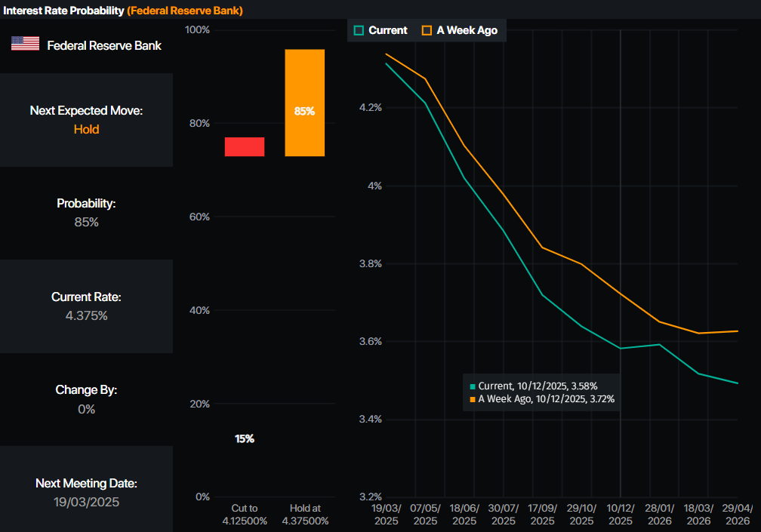Toggle the A Week Ago legend square
761x532 pixels.
pyautogui.click(x=427, y=30)
